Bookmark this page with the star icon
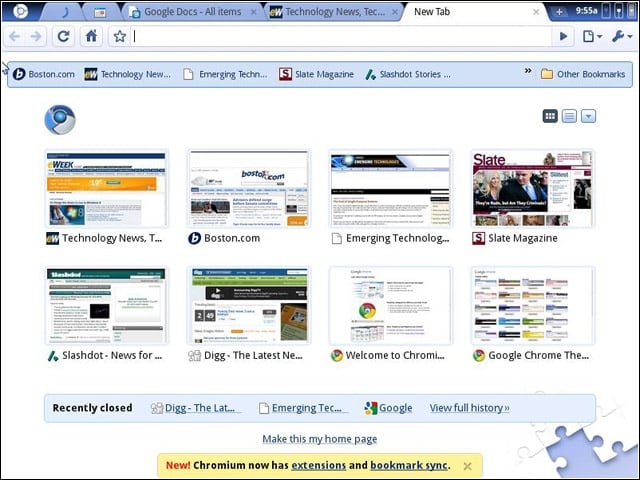Image resolution: width=640 pixels, height=480 pixels. point(120,36)
